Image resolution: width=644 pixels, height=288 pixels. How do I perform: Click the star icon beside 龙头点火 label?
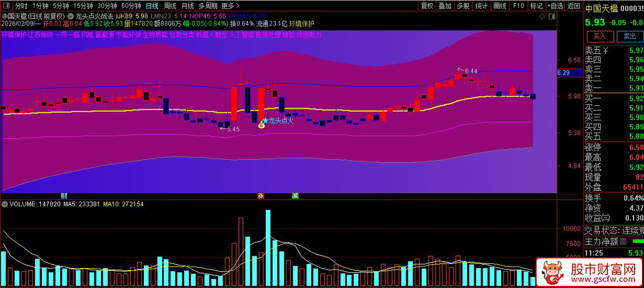tap(266, 120)
